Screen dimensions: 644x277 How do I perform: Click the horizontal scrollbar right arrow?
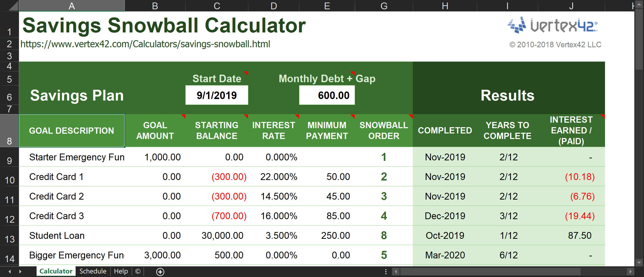[x=630, y=272]
